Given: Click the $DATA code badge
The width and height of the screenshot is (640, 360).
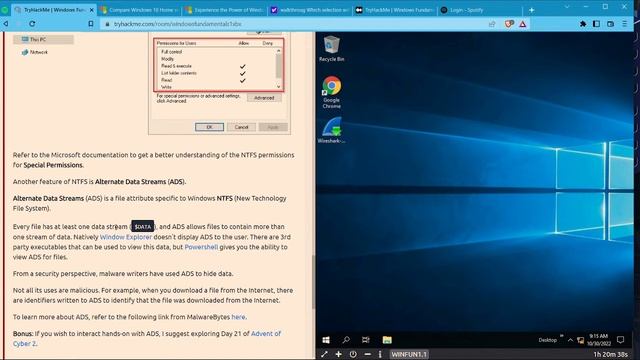Looking at the screenshot, I should click(142, 227).
